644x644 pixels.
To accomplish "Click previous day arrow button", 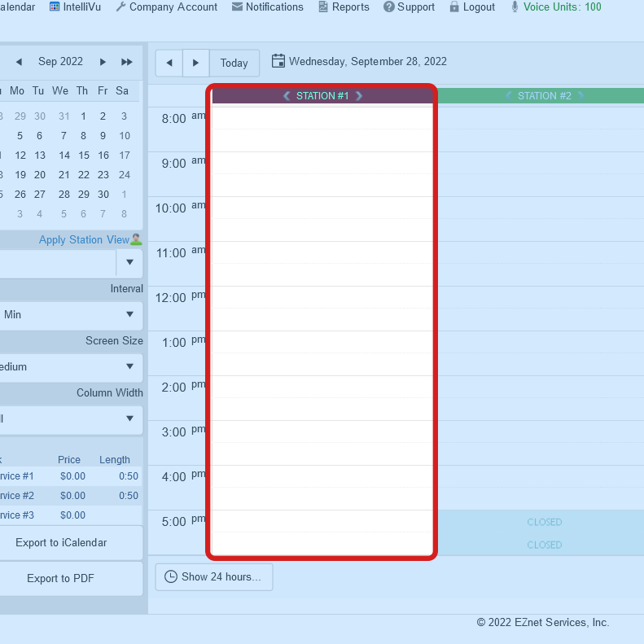I will (x=169, y=63).
